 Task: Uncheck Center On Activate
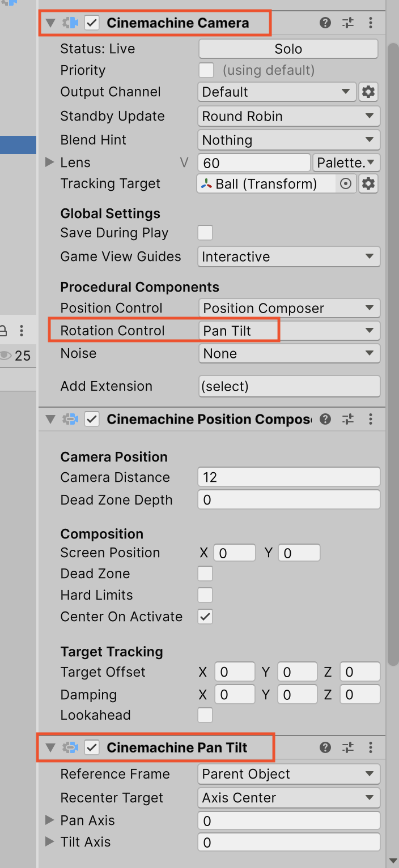[205, 617]
